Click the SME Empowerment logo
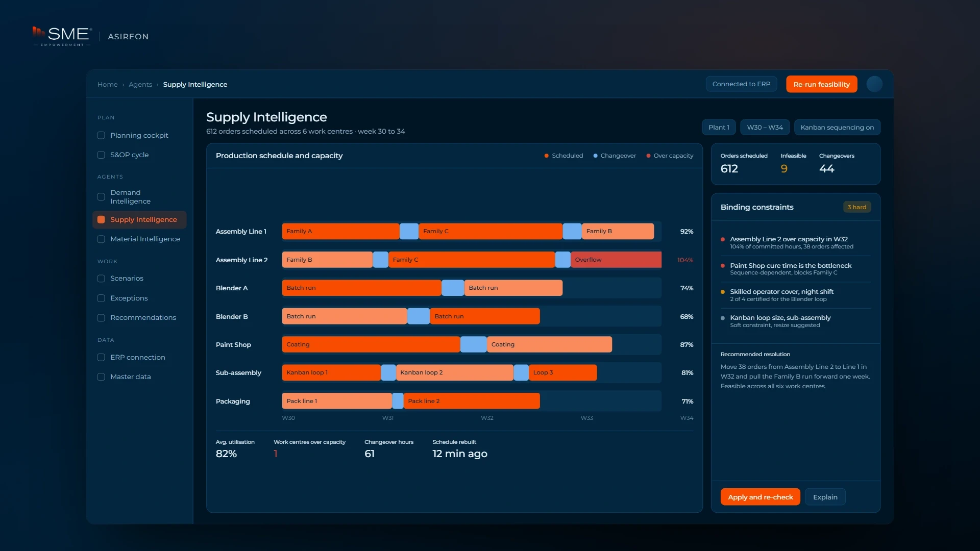The width and height of the screenshot is (980, 551). click(62, 36)
